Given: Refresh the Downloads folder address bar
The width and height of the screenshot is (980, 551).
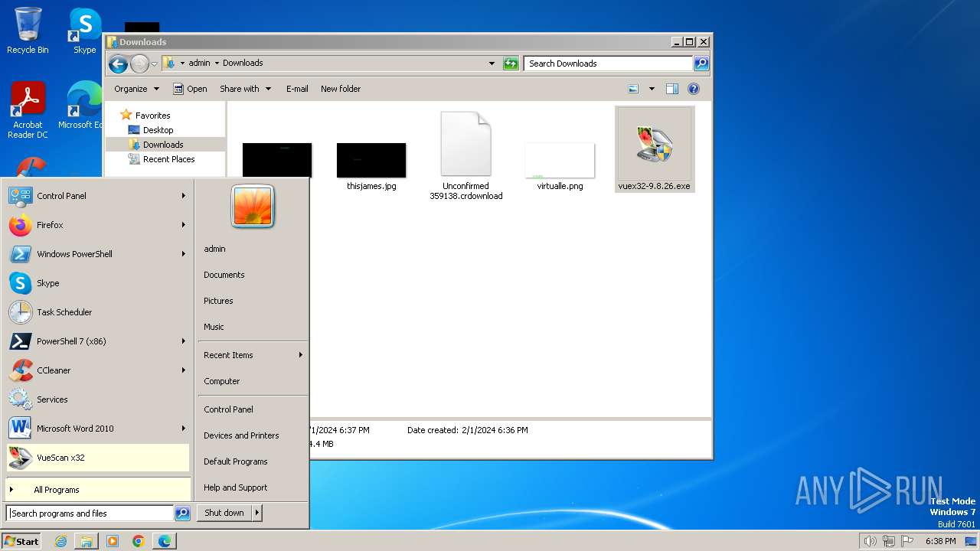Looking at the screenshot, I should pos(511,64).
